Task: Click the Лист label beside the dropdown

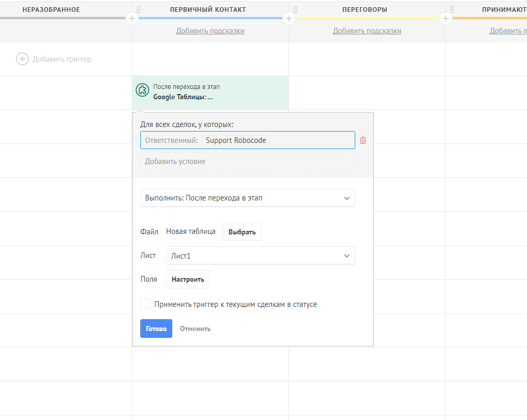Action: [148, 255]
